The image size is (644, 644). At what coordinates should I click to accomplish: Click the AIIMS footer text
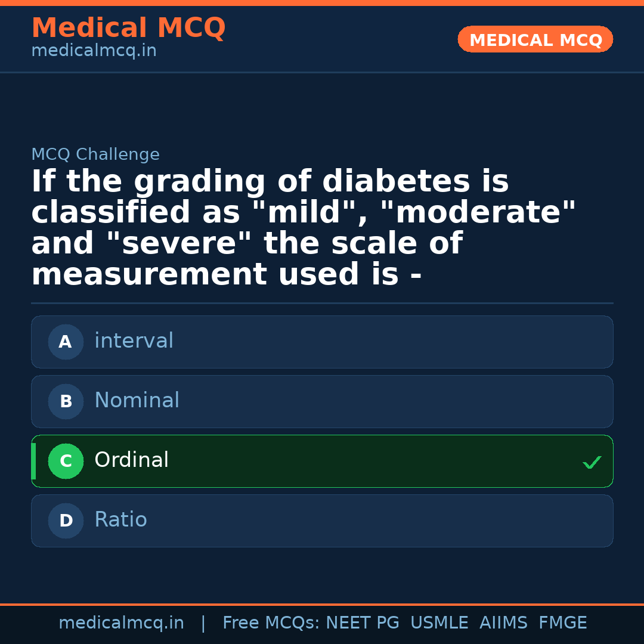point(503,623)
